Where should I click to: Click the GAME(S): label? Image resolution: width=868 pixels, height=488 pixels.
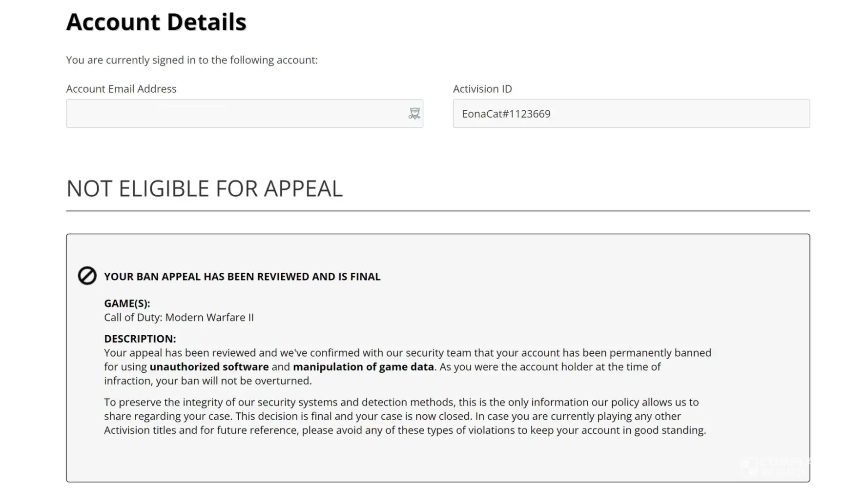coord(127,304)
